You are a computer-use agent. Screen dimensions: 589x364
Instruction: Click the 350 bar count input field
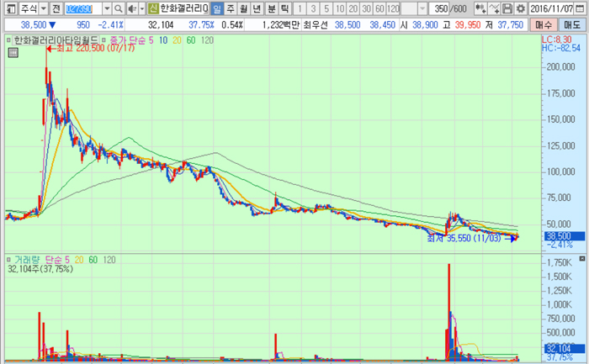(x=438, y=8)
